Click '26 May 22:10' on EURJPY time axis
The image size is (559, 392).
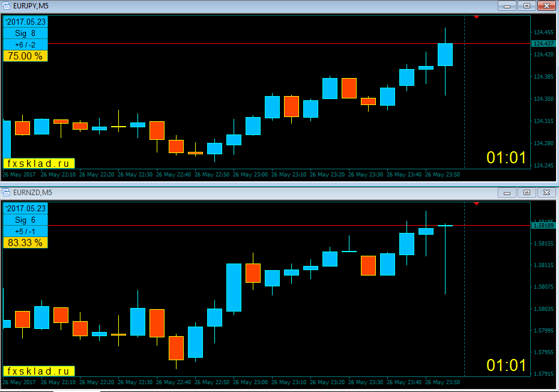(58, 175)
